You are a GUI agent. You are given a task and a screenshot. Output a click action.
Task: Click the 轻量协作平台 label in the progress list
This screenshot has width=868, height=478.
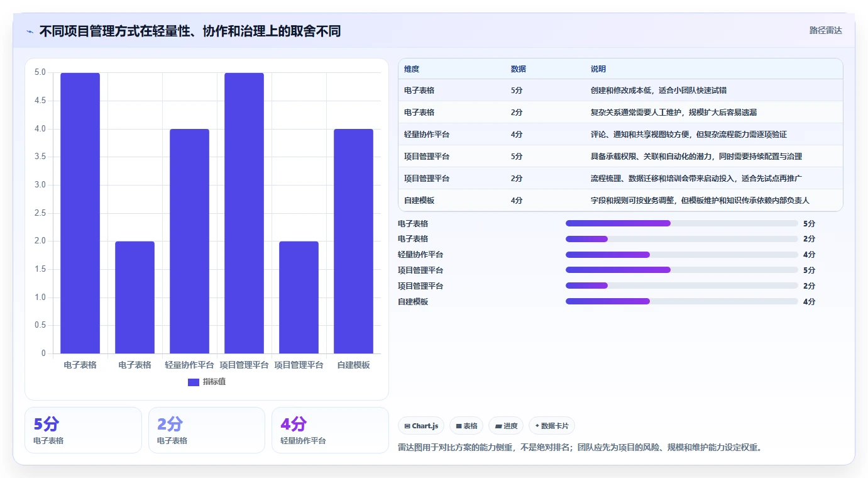(x=420, y=255)
